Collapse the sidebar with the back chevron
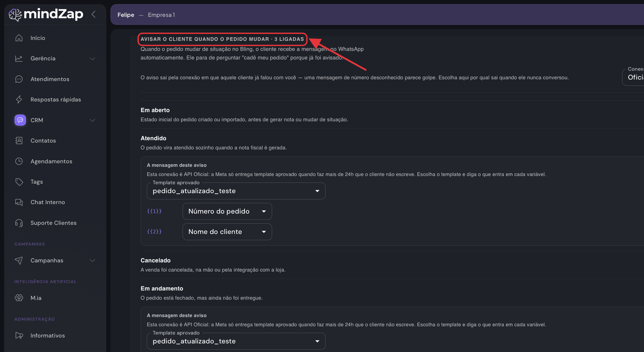Screen dimensions: 644x352 point(94,14)
